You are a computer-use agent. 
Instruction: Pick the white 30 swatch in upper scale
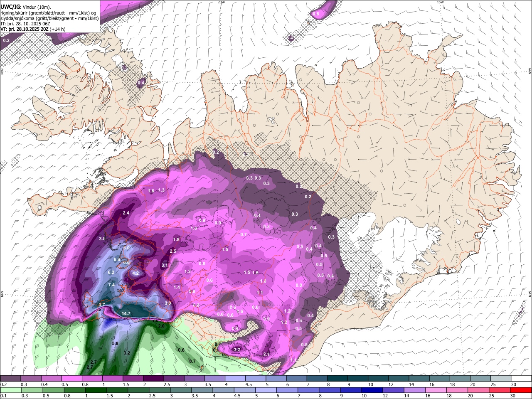(522, 378)
